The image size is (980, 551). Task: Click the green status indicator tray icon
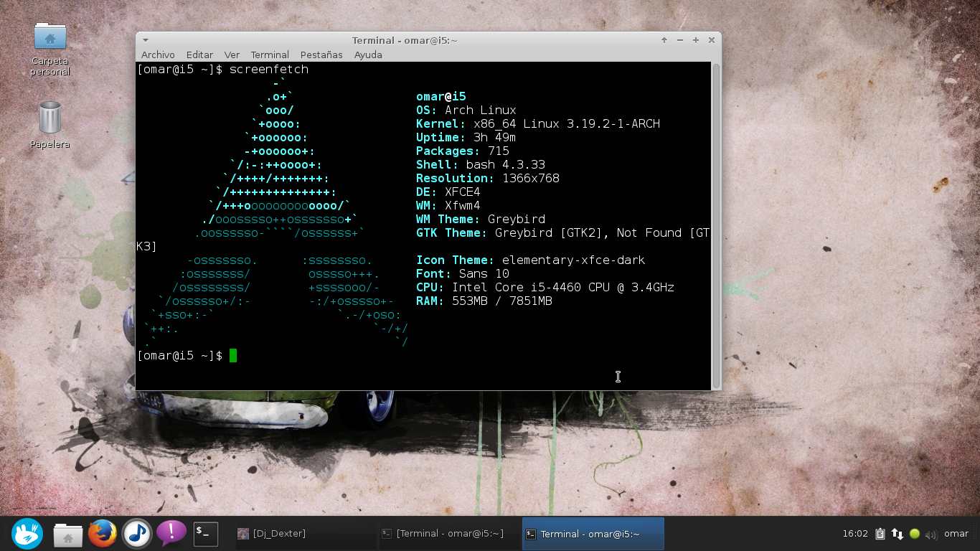click(915, 534)
